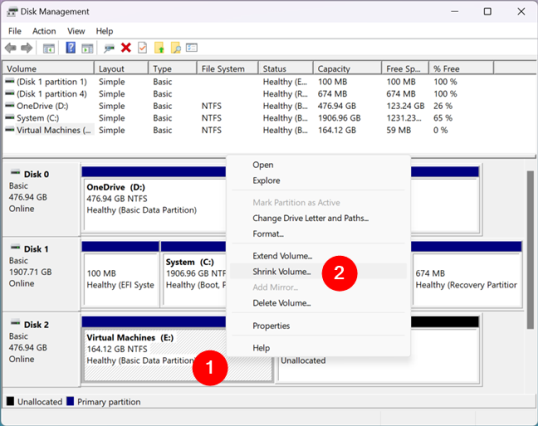
Task: Open the Action menu
Action: point(44,31)
